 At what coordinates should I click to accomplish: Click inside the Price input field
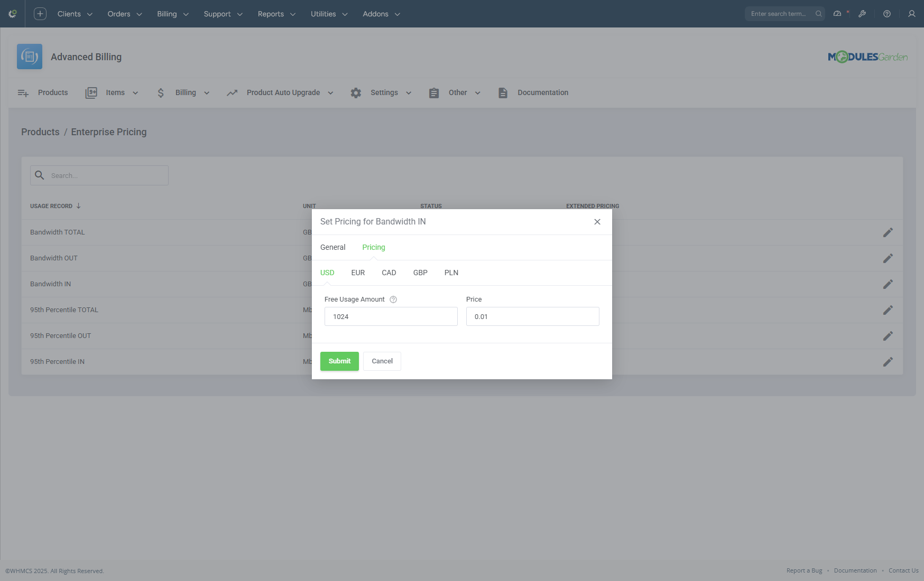click(x=532, y=316)
